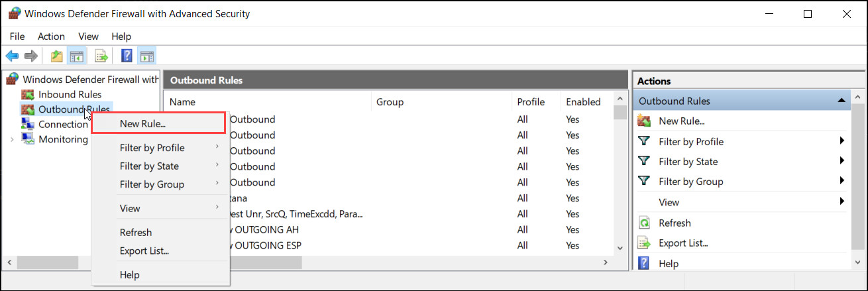Choose New Rule... from the context menu
Screen dimensions: 868x291
(x=142, y=123)
